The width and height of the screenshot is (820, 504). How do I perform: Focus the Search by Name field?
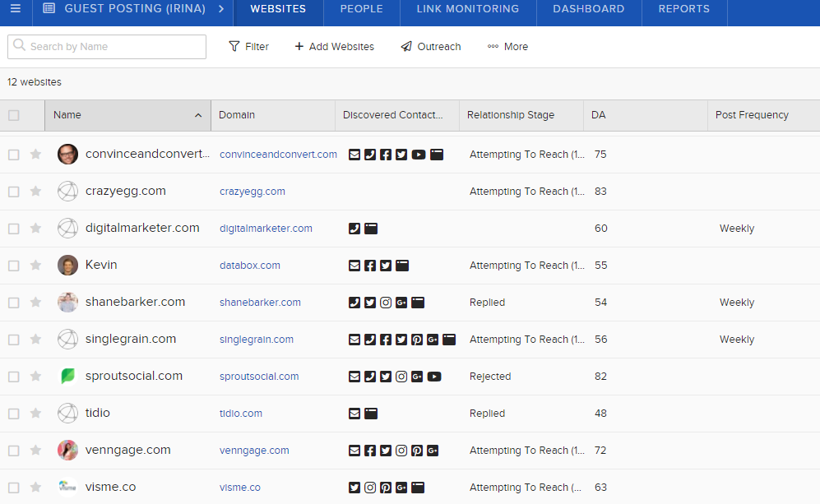pos(107,47)
